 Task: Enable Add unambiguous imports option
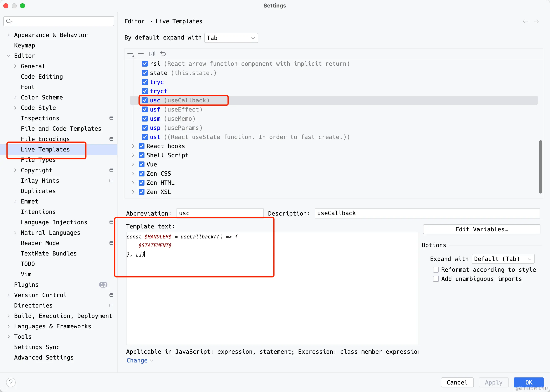click(436, 279)
